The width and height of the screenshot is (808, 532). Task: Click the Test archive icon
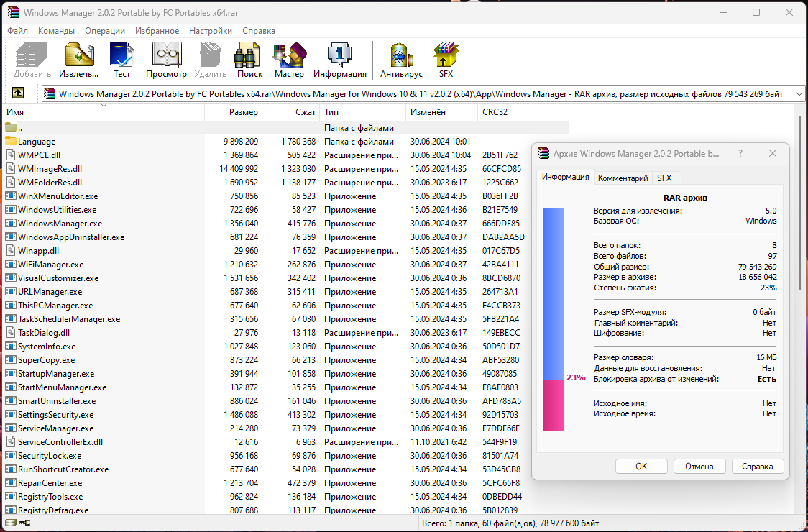[121, 59]
